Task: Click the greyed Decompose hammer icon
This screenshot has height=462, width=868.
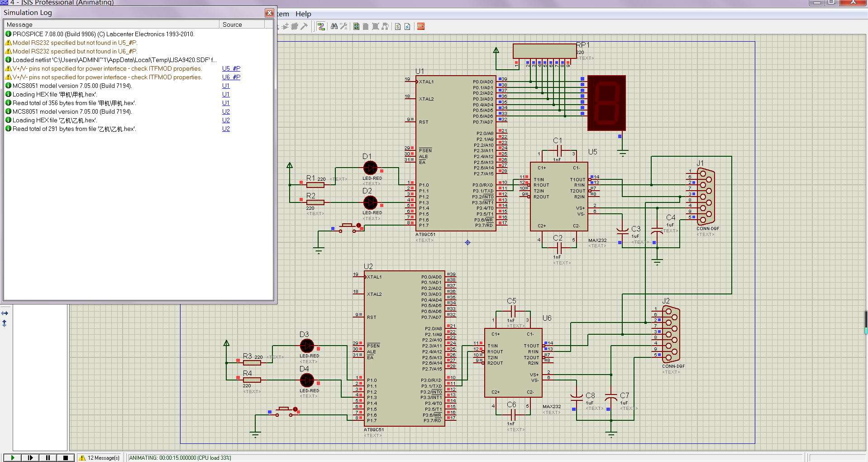Action: click(304, 26)
